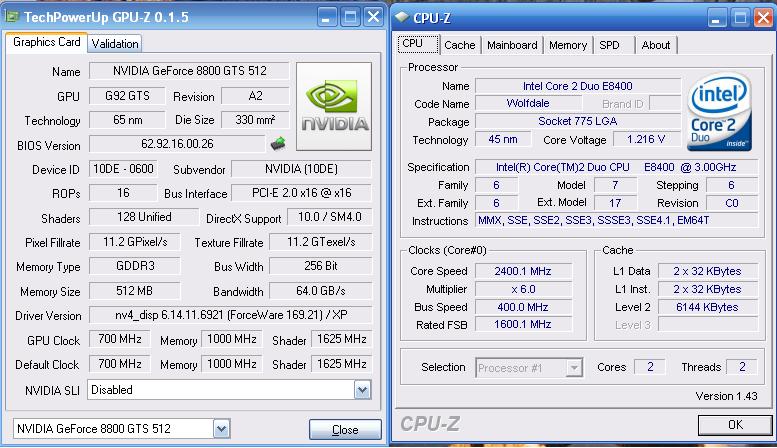777x448 pixels.
Task: Click the Pixel Fillrate value 11.2 GPixel/s
Action: pos(135,242)
